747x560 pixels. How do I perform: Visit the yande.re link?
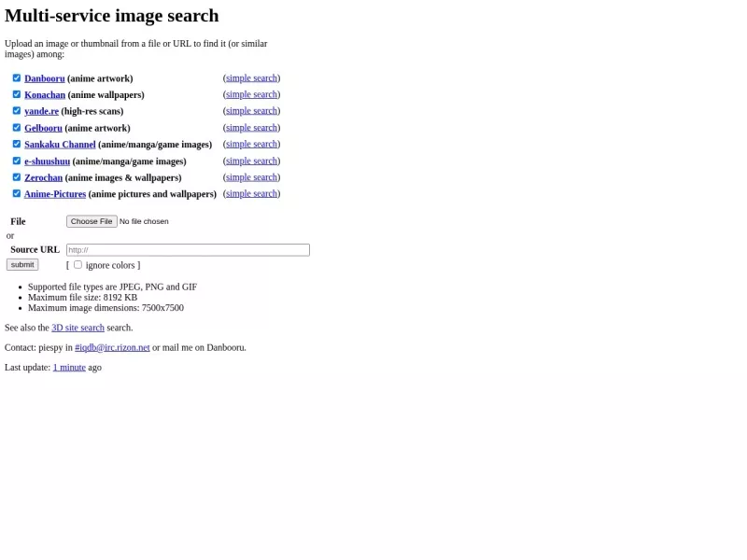(41, 111)
